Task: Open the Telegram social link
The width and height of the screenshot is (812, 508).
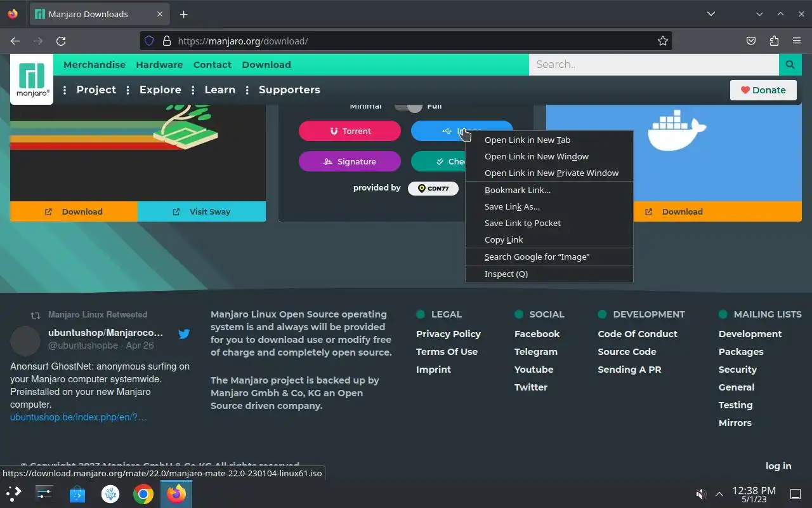Action: tap(536, 352)
